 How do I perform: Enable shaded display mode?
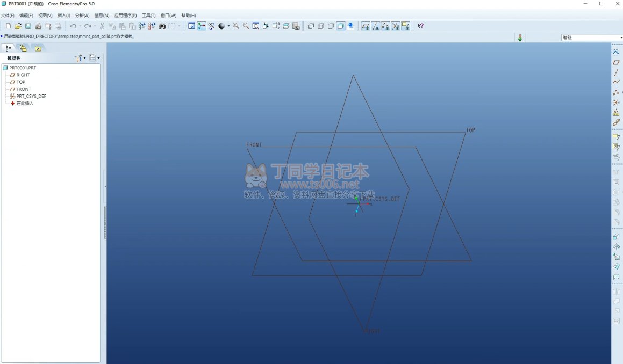(341, 26)
